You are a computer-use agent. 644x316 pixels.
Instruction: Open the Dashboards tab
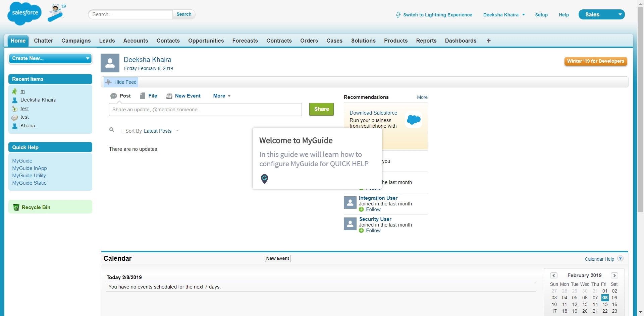(x=461, y=41)
